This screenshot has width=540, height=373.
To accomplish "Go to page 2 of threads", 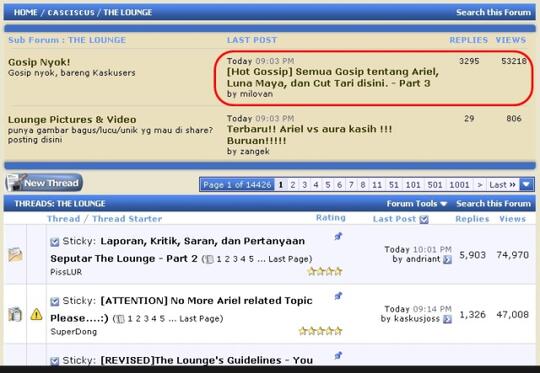I will point(293,185).
